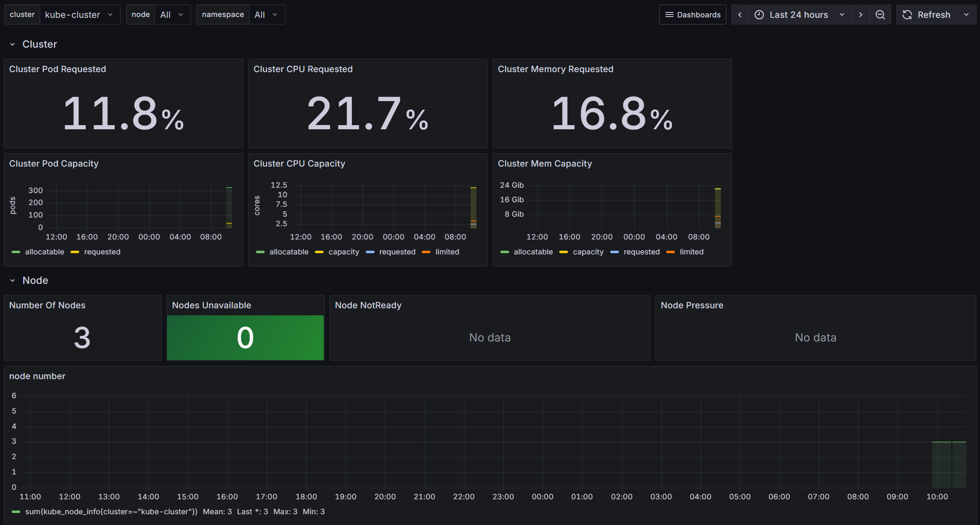This screenshot has height=525, width=980.
Task: Click the zoom out time range icon
Action: pos(880,15)
